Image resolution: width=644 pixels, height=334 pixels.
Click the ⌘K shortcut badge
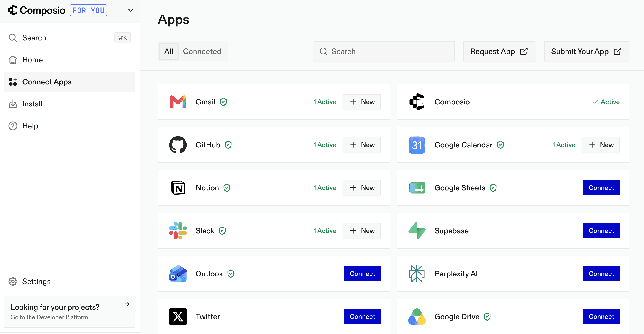[x=122, y=38]
